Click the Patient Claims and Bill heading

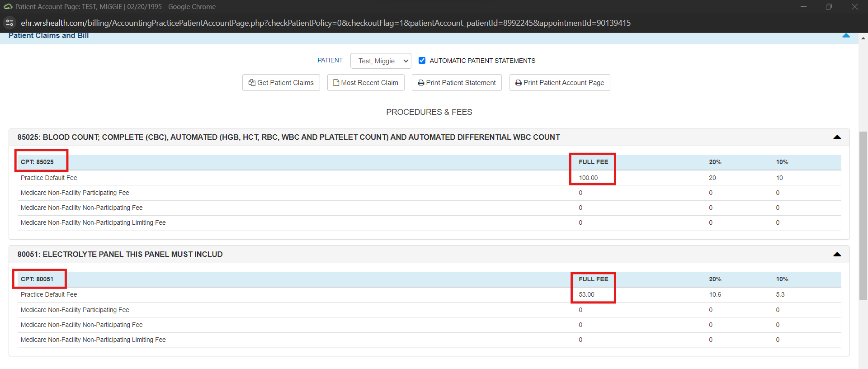pos(48,36)
